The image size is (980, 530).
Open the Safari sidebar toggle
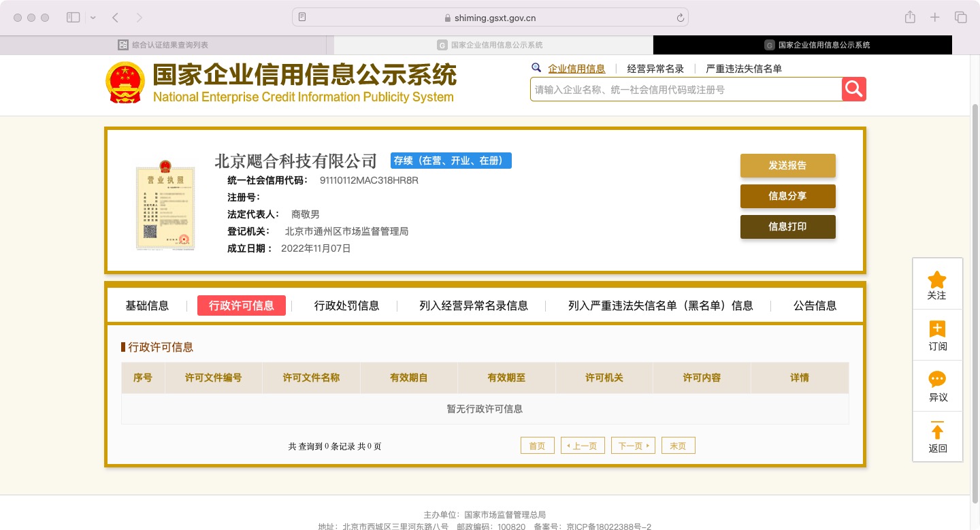tap(73, 18)
